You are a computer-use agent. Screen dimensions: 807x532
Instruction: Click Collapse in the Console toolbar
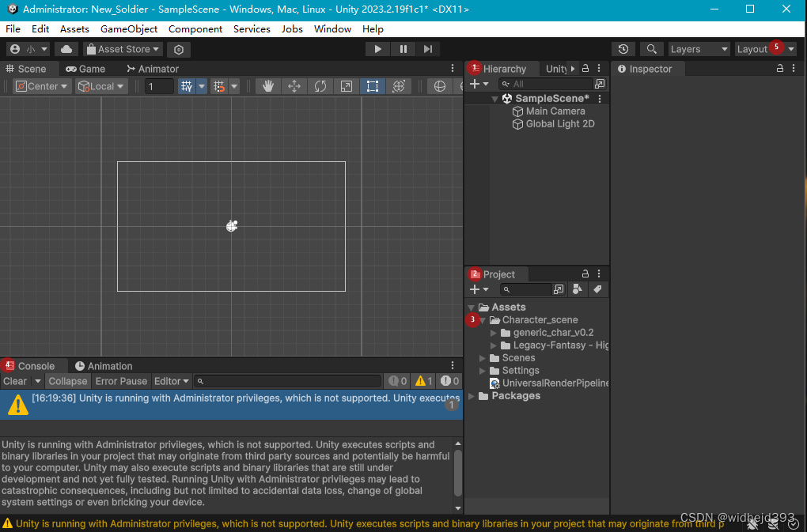(67, 380)
